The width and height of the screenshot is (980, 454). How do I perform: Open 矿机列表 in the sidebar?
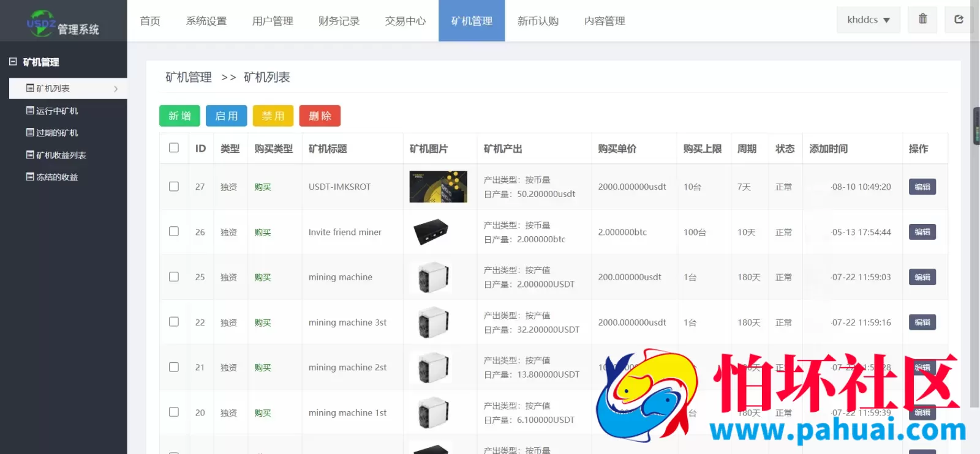(x=68, y=88)
